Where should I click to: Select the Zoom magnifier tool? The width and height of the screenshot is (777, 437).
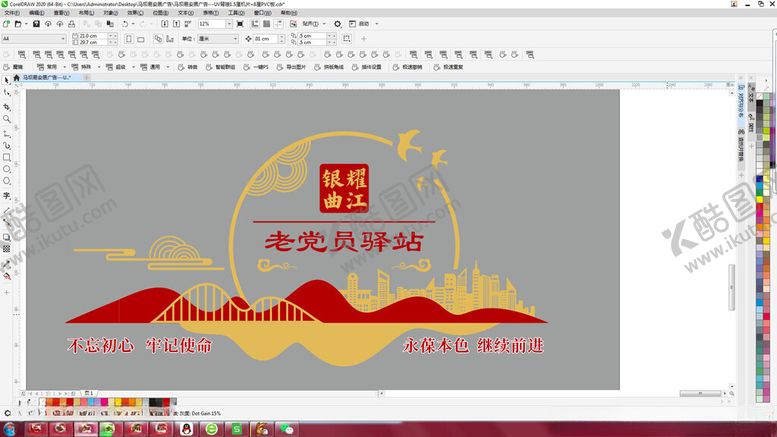click(6, 119)
